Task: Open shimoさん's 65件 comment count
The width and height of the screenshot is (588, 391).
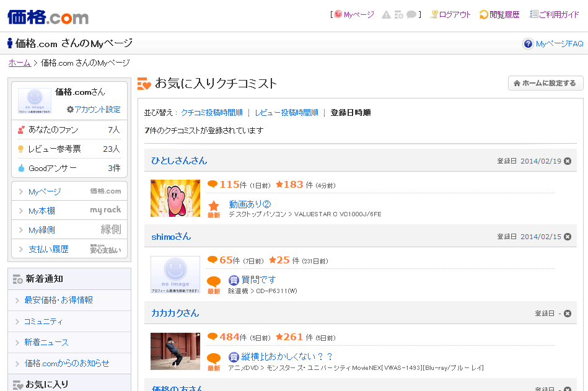Action: click(x=229, y=260)
